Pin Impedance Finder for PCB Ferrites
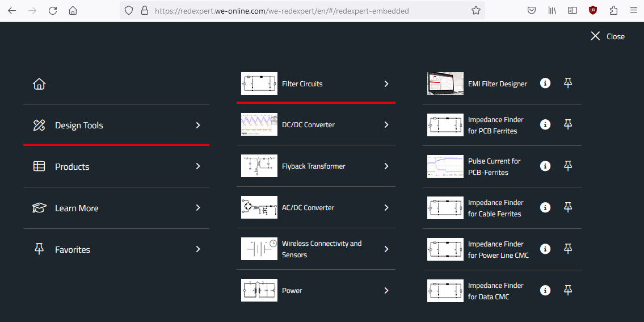Screen dimensions: 644x322 click(568, 124)
